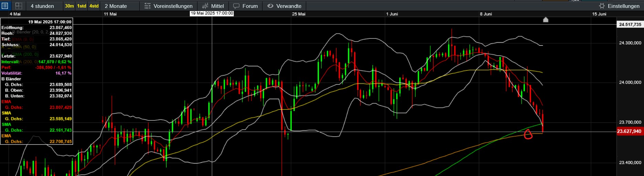The height and width of the screenshot is (176, 644).
Task: Click the 15 Juni date axis label
Action: (x=599, y=14)
